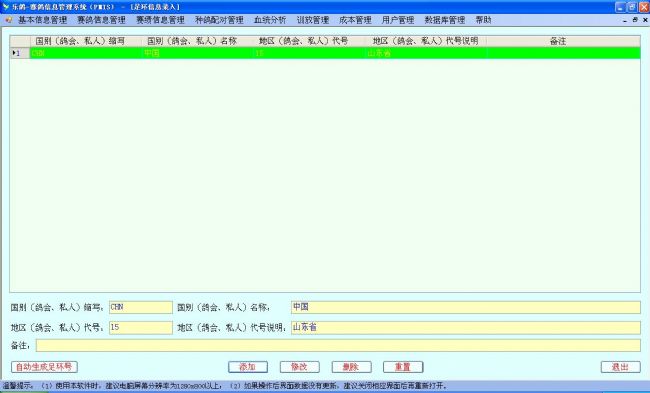650x393 pixels.
Task: Click the 添加 button
Action: (248, 367)
